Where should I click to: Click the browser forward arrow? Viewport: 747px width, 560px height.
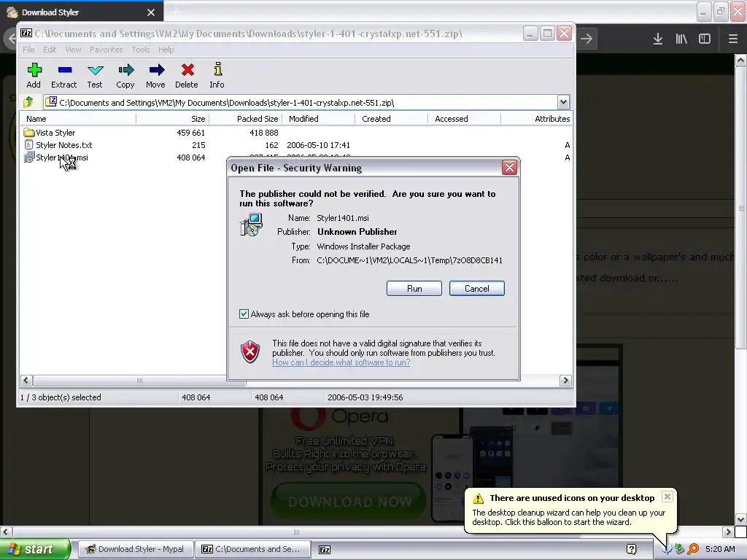(x=587, y=39)
